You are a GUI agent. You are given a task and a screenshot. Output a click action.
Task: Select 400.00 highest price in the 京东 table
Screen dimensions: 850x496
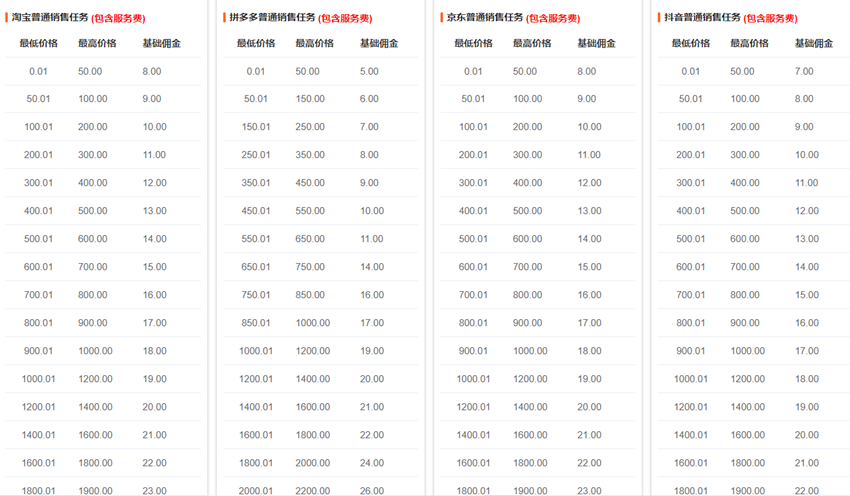(x=527, y=183)
